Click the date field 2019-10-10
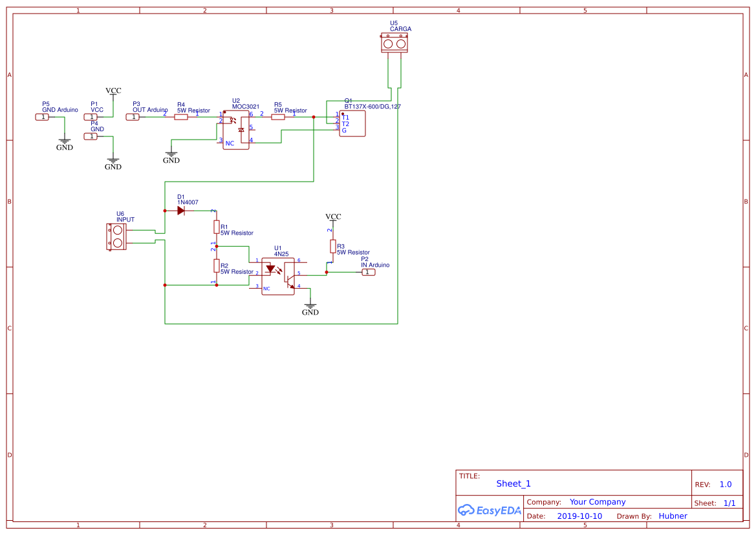The width and height of the screenshot is (756, 535). (x=579, y=516)
